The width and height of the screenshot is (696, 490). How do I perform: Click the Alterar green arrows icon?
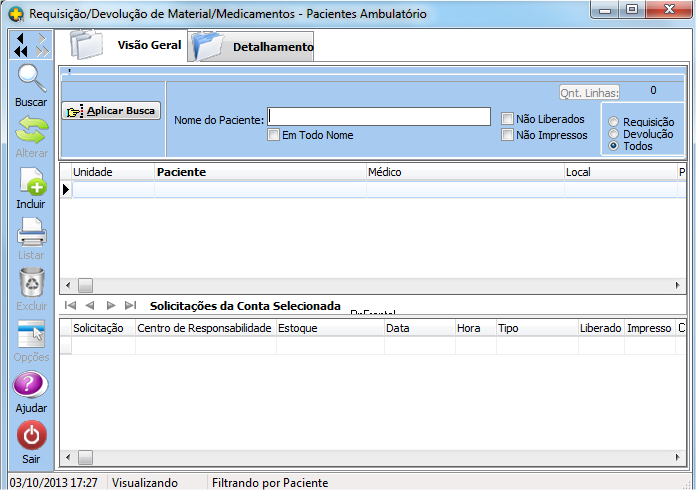click(30, 130)
